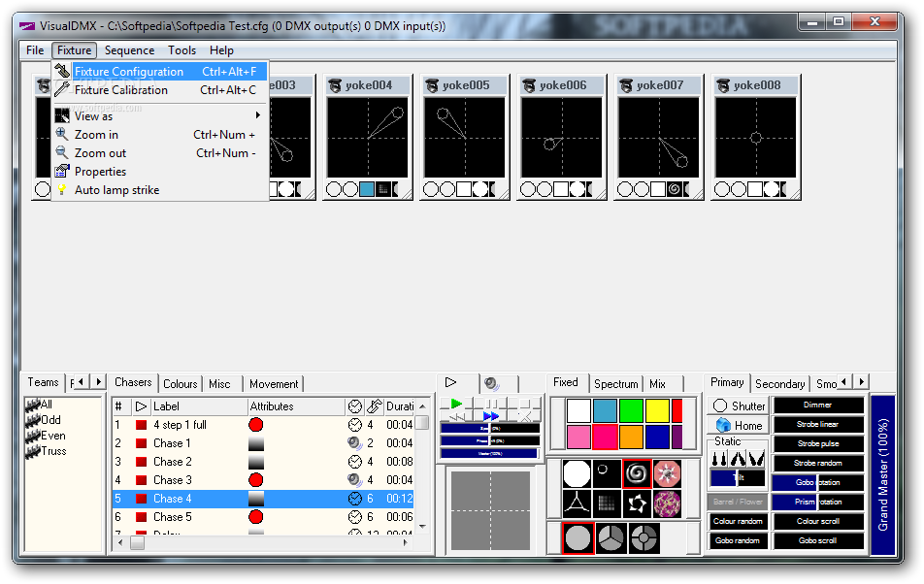Switch to the Secondary tab
This screenshot has height=584, width=924.
click(x=779, y=384)
